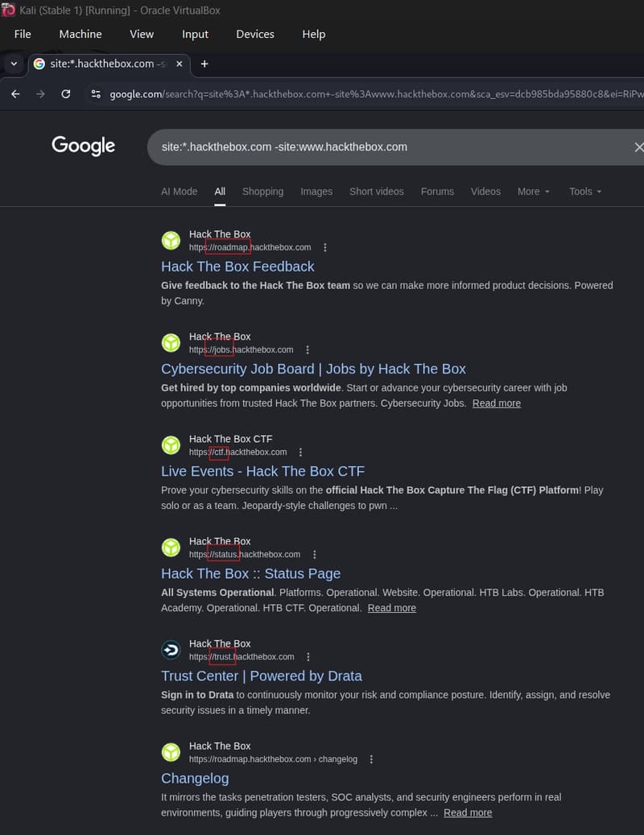Open the tab search dropdown arrow
Screen dimensions: 644x835
tap(14, 64)
